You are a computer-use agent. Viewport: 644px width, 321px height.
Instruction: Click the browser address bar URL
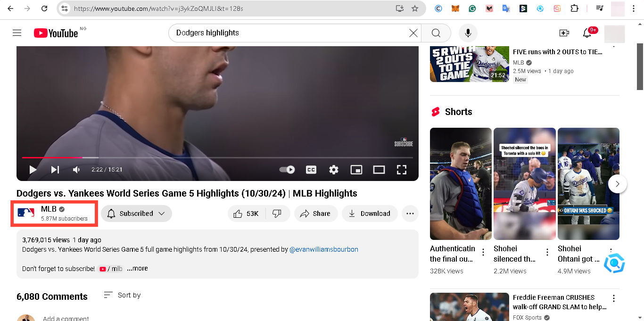pyautogui.click(x=158, y=8)
